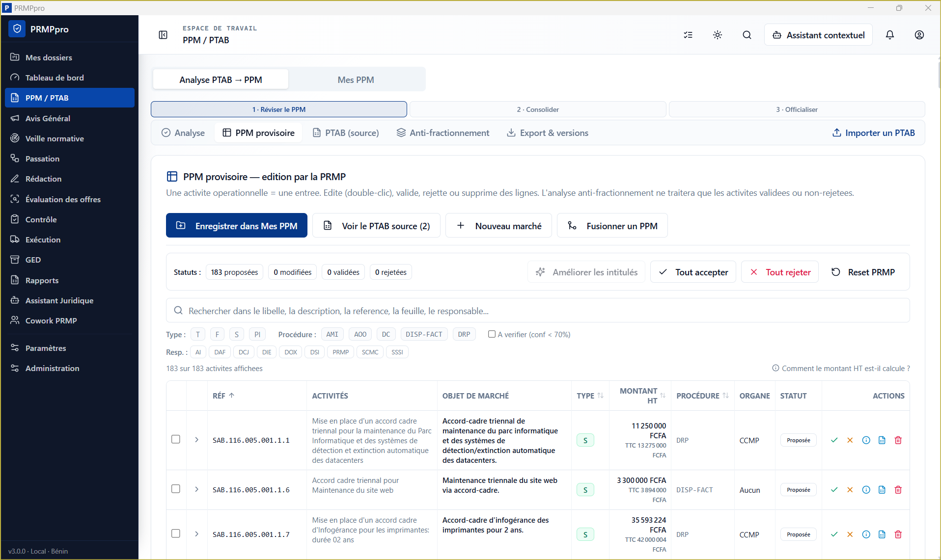This screenshot has height=560, width=941.
Task: Validate row SAB.116.005.001.1.7 with green check
Action: 834,534
